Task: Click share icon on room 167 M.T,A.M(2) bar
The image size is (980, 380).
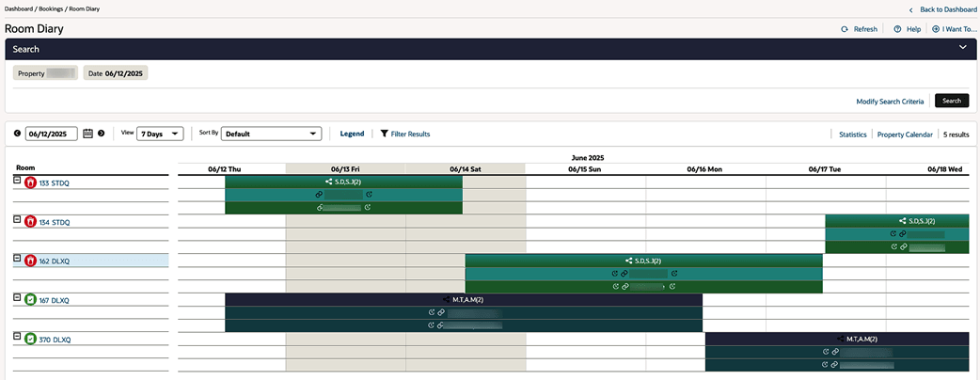Action: (446, 299)
